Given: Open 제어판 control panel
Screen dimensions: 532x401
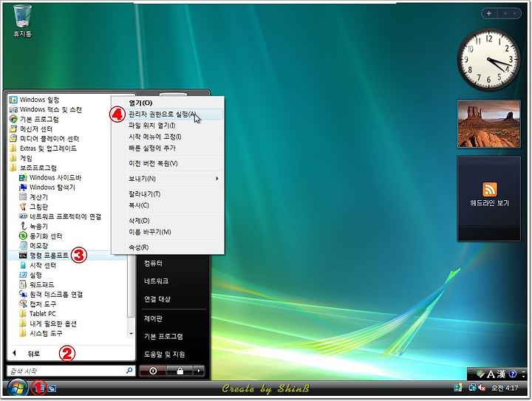Looking at the screenshot, I should click(x=153, y=318).
